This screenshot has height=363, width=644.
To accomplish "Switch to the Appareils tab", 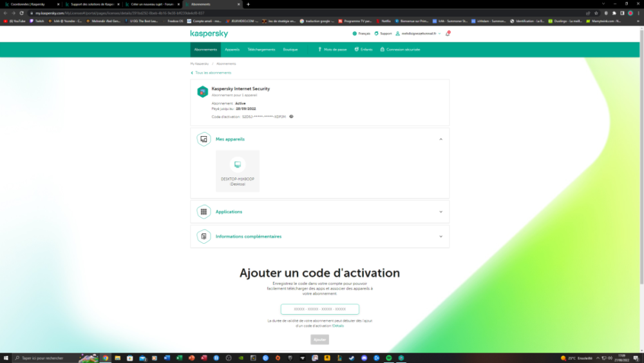I will (232, 50).
